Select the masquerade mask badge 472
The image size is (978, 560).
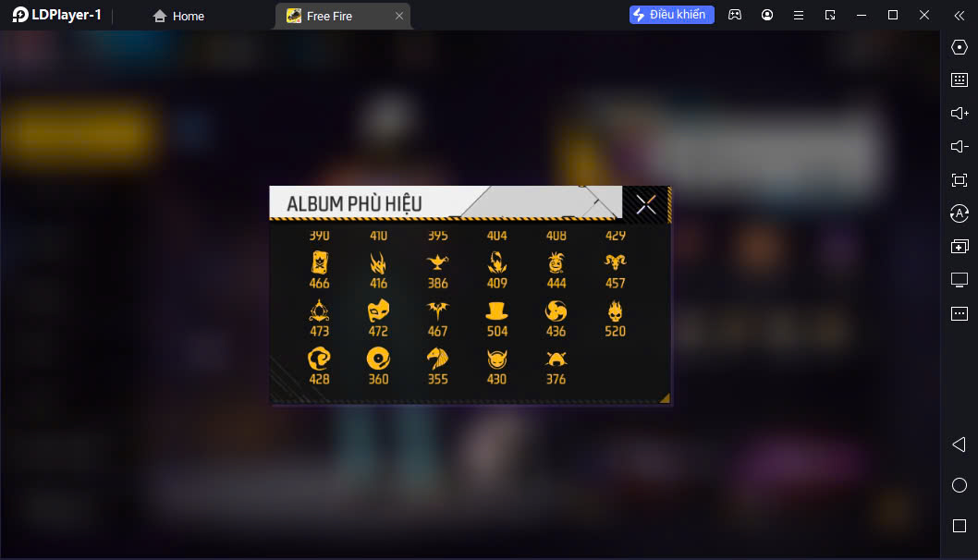(x=378, y=320)
